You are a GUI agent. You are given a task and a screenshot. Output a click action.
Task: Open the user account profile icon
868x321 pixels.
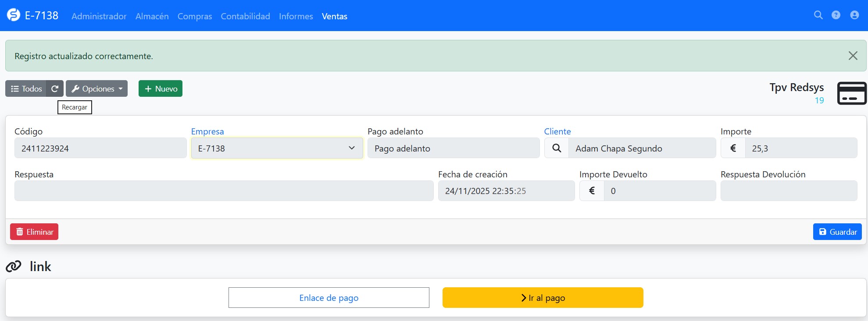854,15
